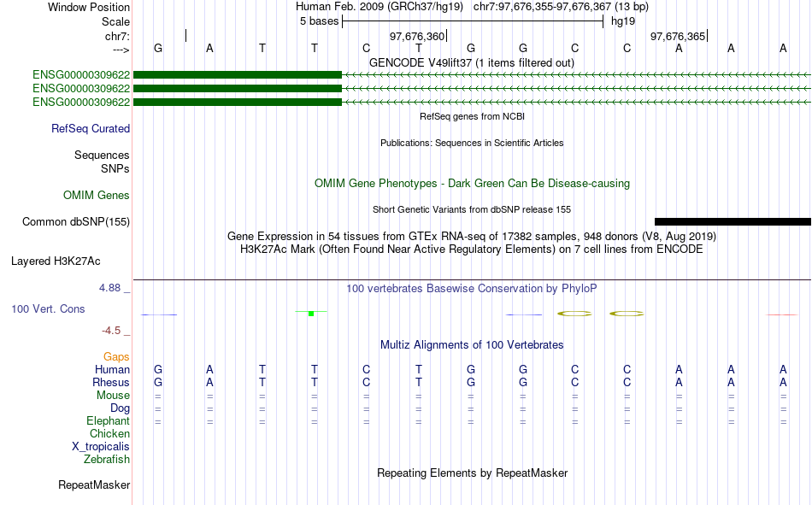Screen dimensions: 812x505
Task: Click the GTEx Gene Expression track title
Action: point(472,236)
